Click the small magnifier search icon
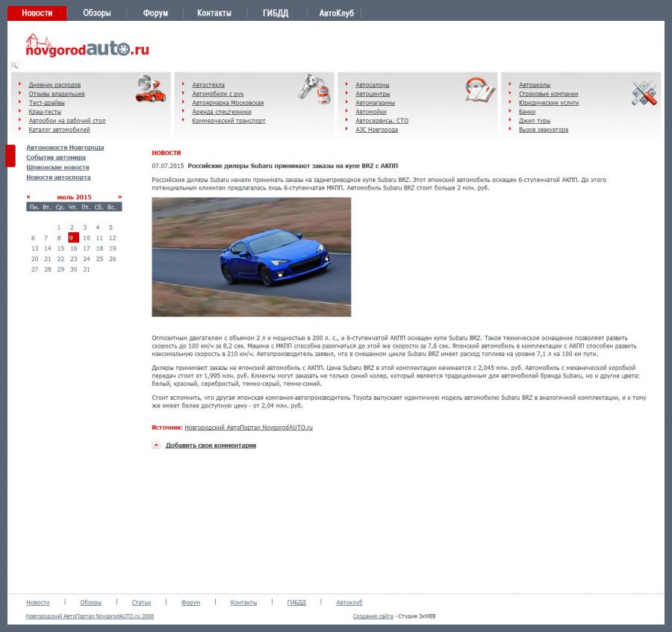This screenshot has height=632, width=672. click(14, 66)
